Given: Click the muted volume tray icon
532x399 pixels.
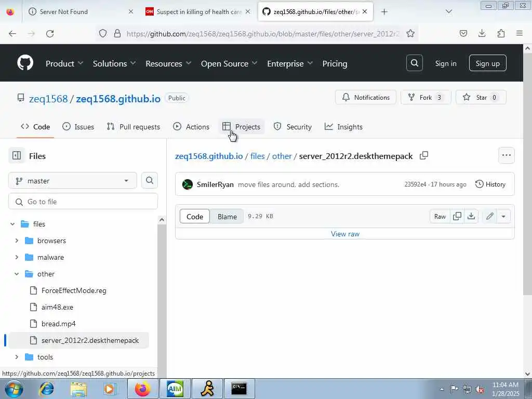Looking at the screenshot, I should point(480,389).
